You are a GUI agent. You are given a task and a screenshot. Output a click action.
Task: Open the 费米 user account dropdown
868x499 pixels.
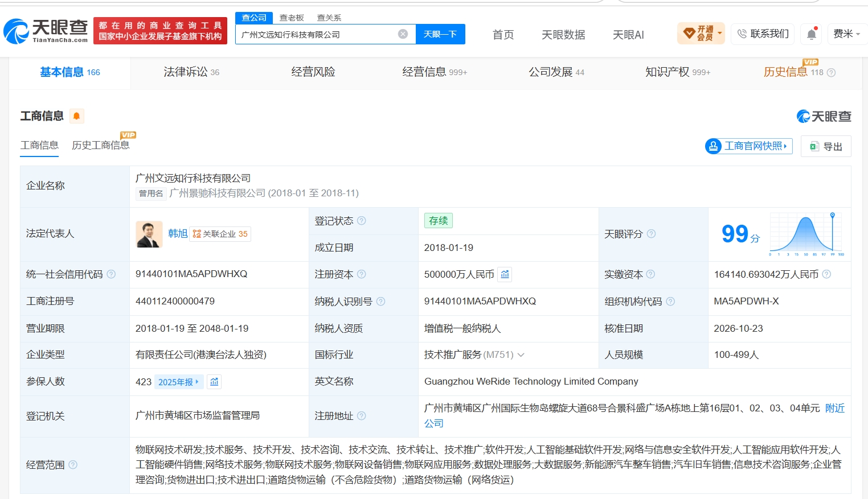(847, 34)
